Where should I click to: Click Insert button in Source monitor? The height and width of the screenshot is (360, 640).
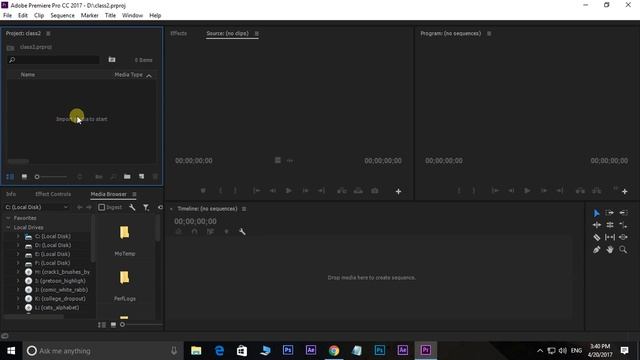tap(342, 191)
